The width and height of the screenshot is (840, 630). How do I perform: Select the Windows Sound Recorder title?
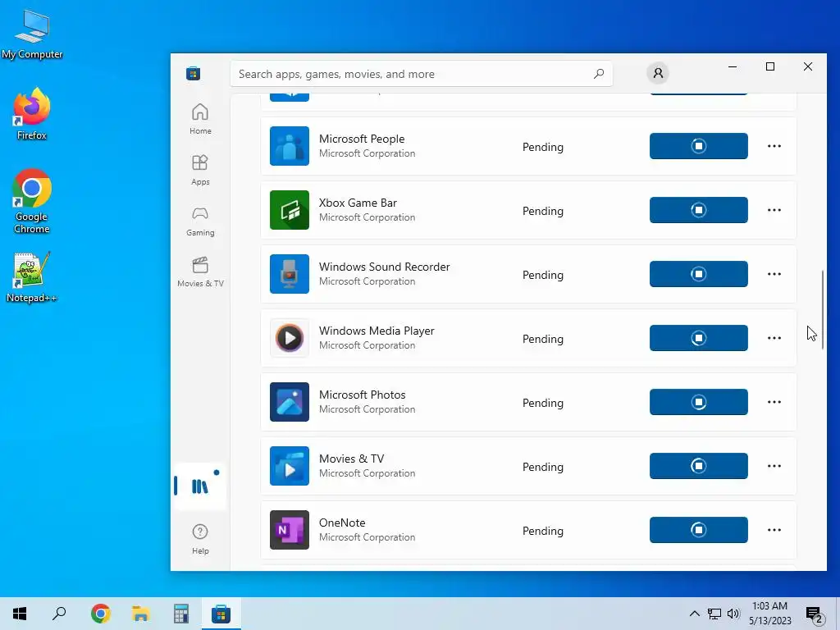[384, 267]
